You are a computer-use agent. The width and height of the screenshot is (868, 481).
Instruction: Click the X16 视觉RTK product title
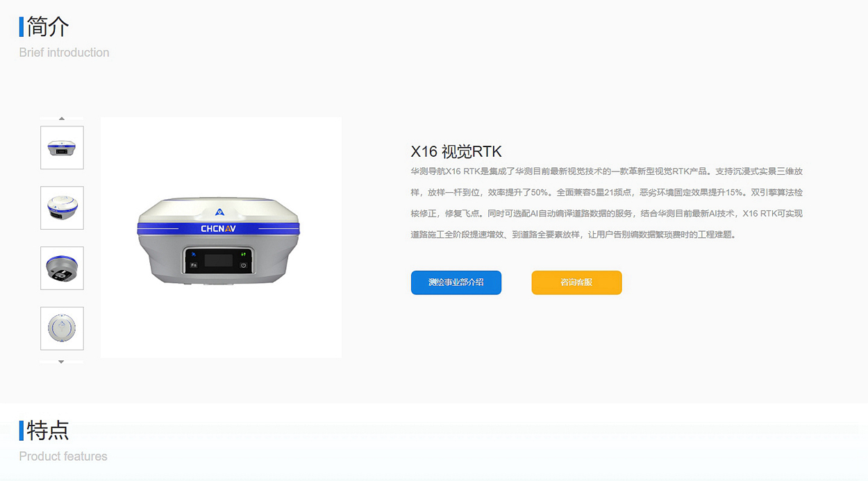[456, 151]
